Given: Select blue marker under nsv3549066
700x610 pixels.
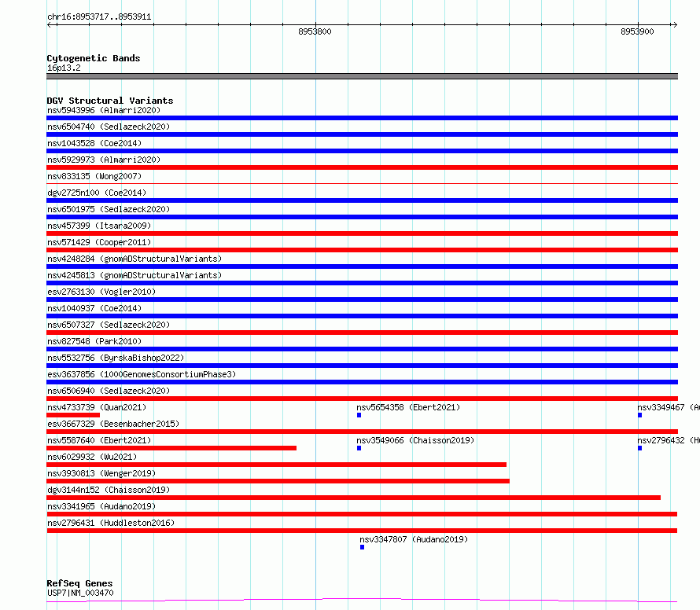Looking at the screenshot, I should [x=359, y=448].
